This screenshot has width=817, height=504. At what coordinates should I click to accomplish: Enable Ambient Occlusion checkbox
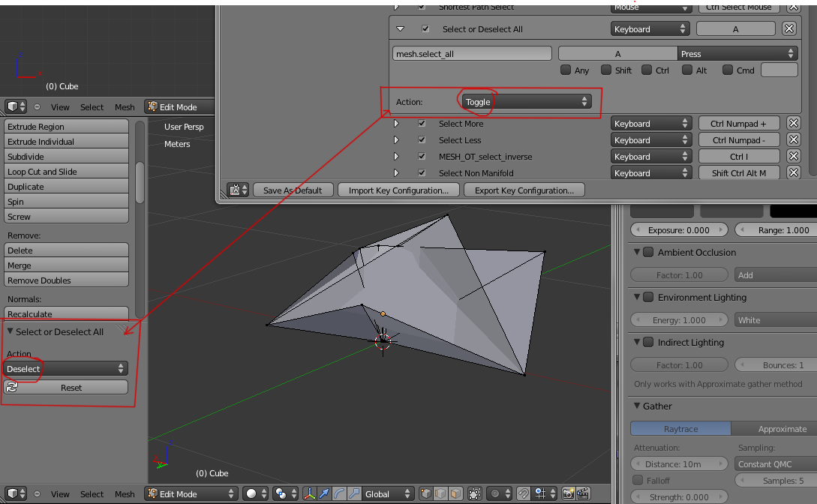(x=648, y=252)
